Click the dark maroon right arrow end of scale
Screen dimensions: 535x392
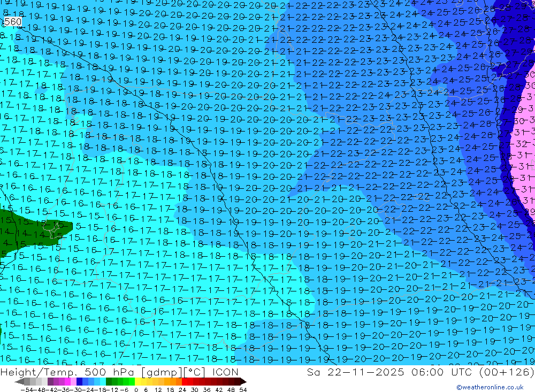243,381
